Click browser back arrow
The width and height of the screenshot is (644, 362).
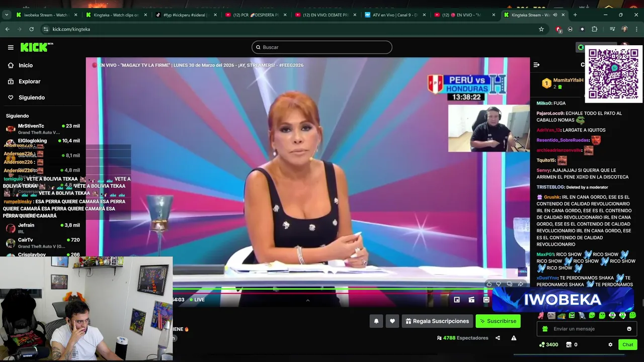point(8,29)
